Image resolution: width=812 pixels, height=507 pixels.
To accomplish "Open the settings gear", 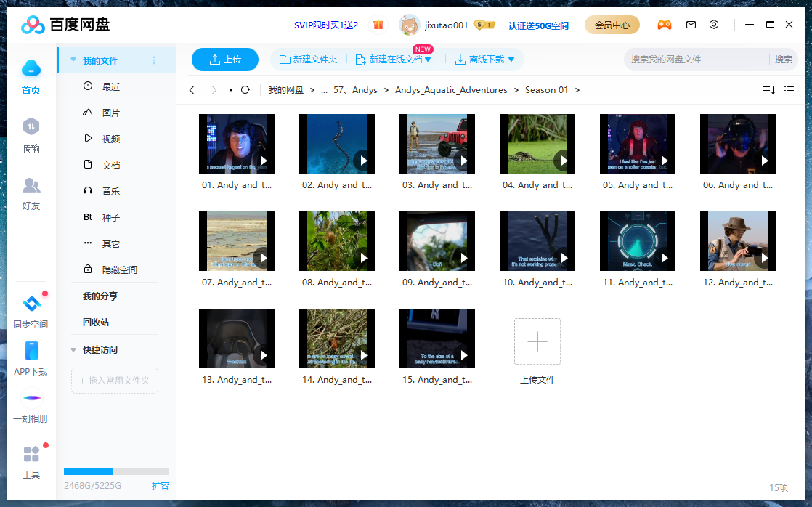I will [x=714, y=25].
